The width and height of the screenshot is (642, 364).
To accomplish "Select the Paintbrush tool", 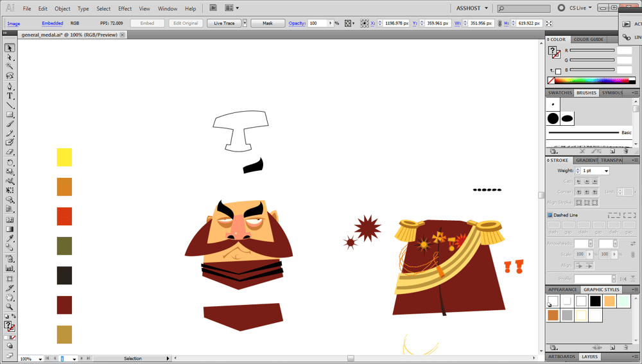I will pyautogui.click(x=10, y=124).
